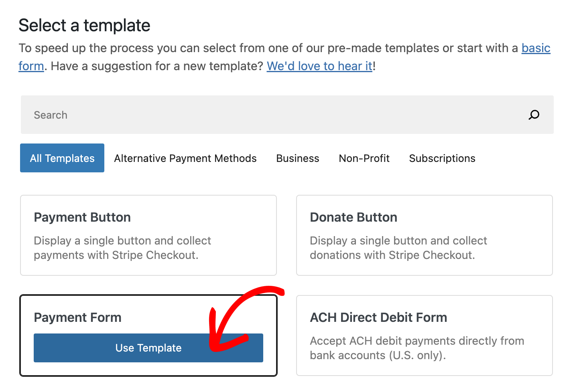Click the "Select a template" heading
Viewport: 573px width, 392px height.
(x=84, y=26)
